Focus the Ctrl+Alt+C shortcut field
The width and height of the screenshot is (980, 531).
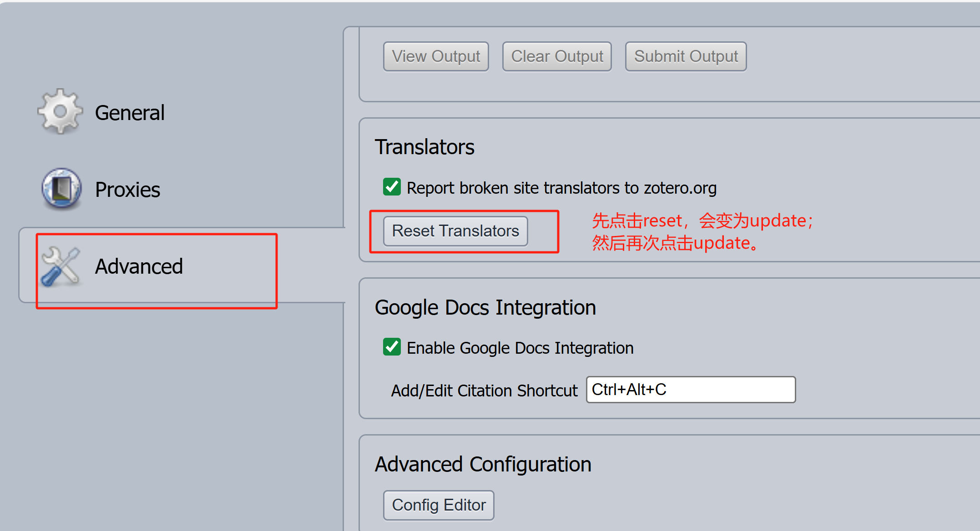(x=691, y=390)
